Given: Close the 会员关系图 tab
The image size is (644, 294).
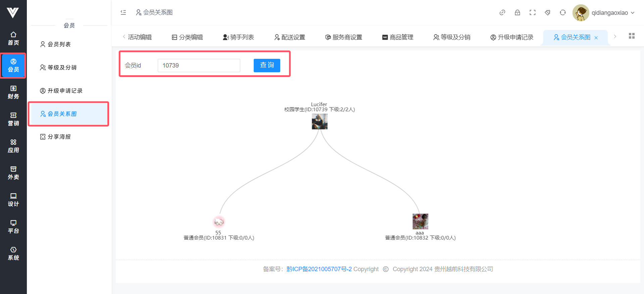Looking at the screenshot, I should 596,38.
